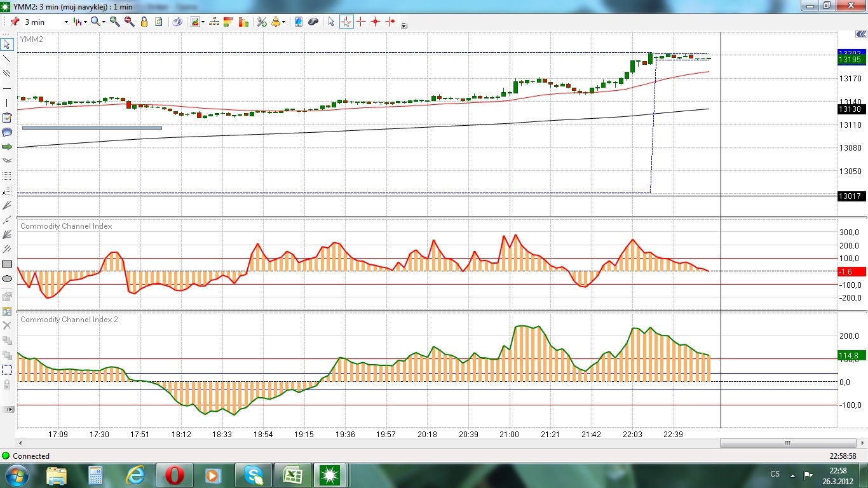868x488 pixels.
Task: Pick the rectangle drawing tool
Action: (x=7, y=264)
